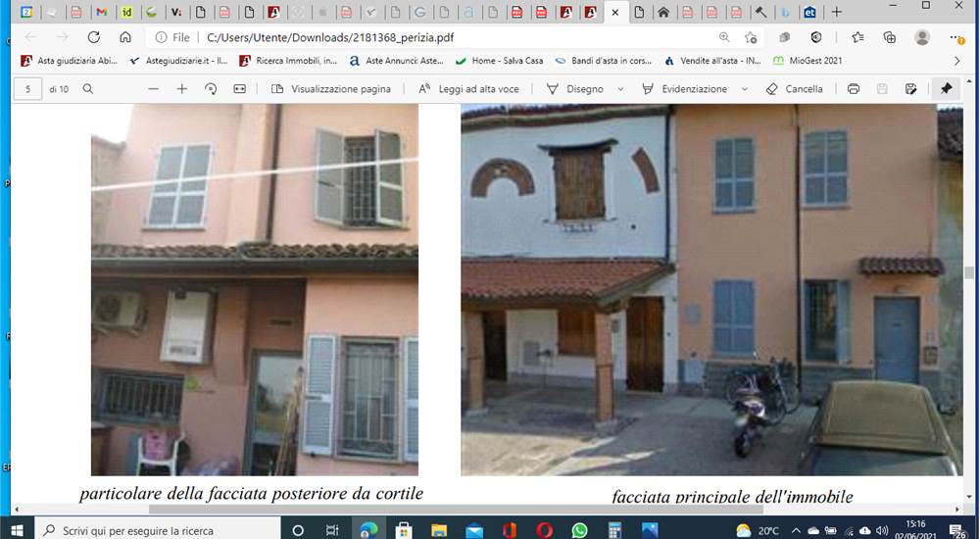The width and height of the screenshot is (980, 539).
Task: Show file information icon in address bar
Action: click(162, 37)
